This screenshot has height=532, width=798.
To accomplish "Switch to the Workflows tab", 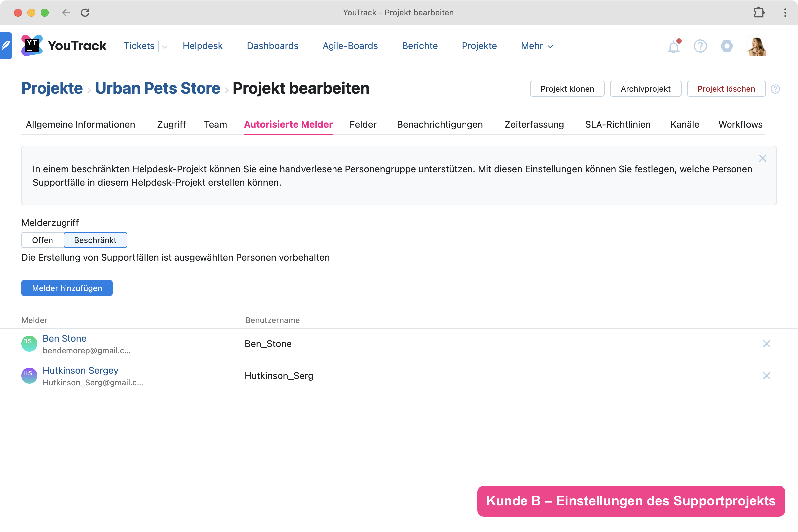I will (x=740, y=124).
